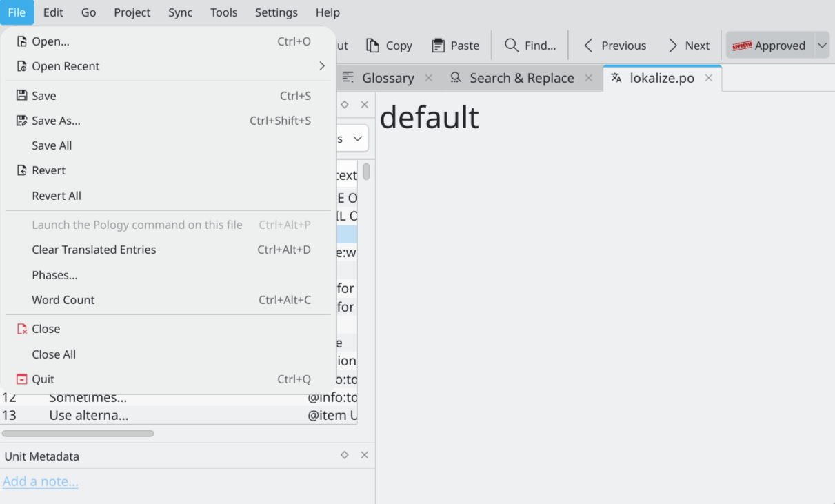Expand the Open Recent submenu
Image resolution: width=835 pixels, height=504 pixels.
coord(321,66)
